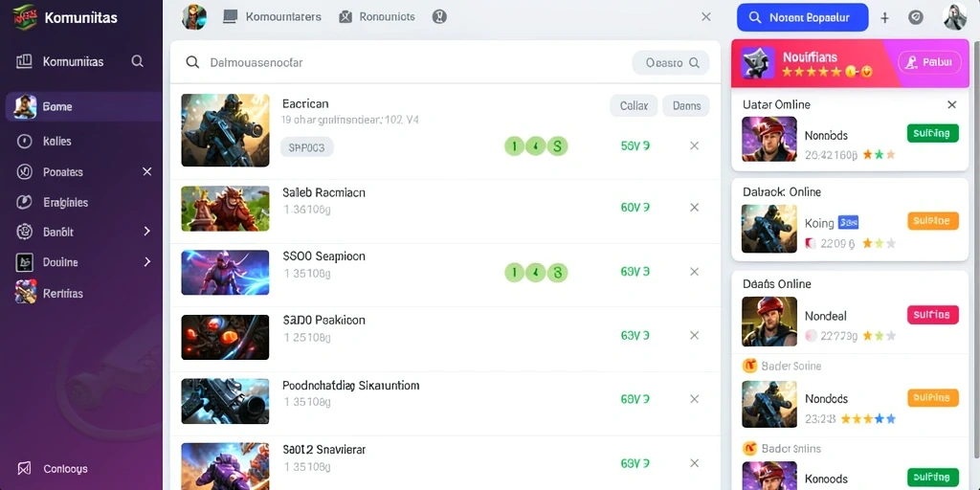
Task: Open the Nondeal avatar thumbnail
Action: (x=768, y=322)
